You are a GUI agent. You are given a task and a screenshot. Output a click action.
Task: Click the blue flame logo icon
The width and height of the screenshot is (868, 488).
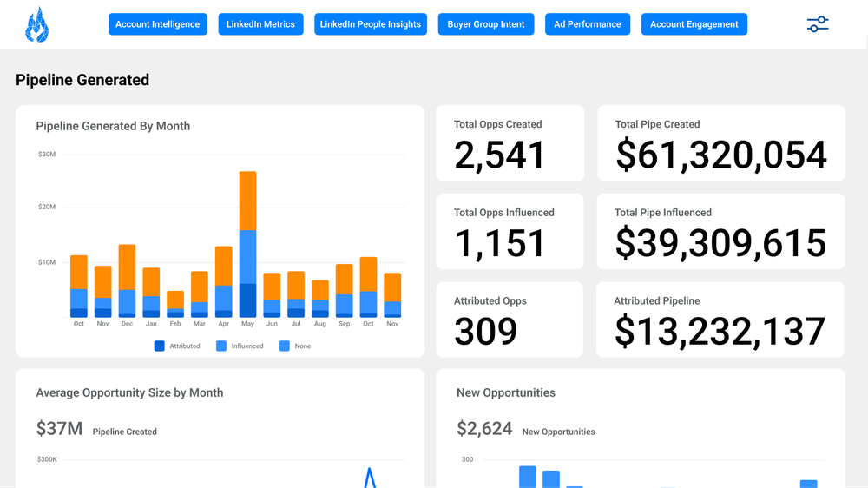(x=37, y=24)
